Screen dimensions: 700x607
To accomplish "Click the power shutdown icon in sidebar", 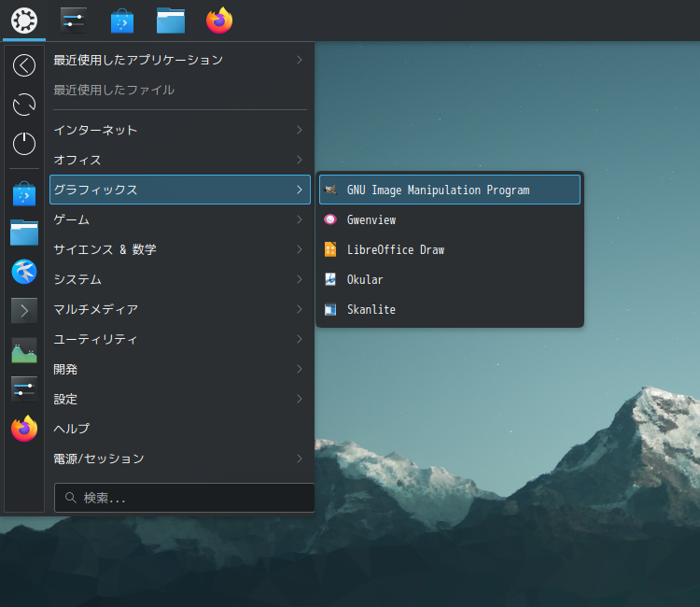I will pyautogui.click(x=24, y=144).
